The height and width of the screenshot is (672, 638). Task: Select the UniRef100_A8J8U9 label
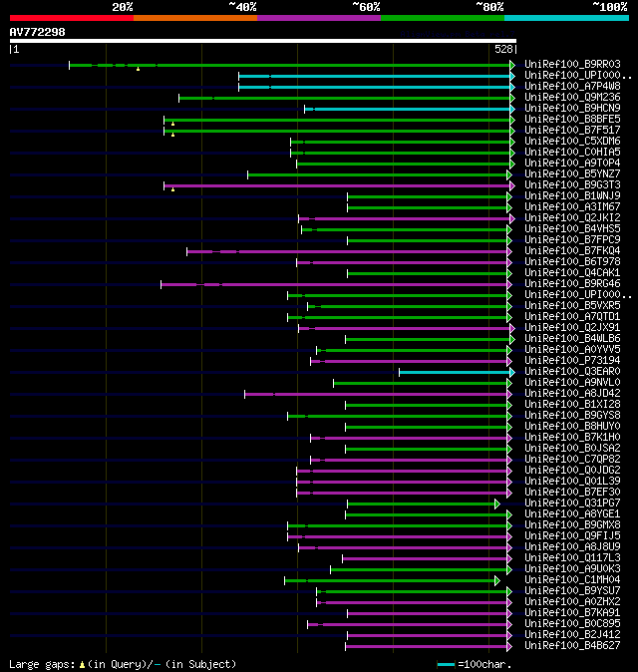click(x=572, y=546)
